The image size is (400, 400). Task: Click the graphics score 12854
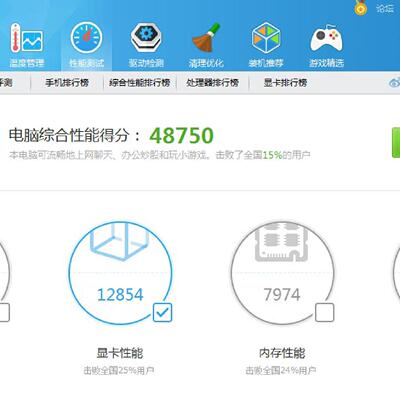120,295
